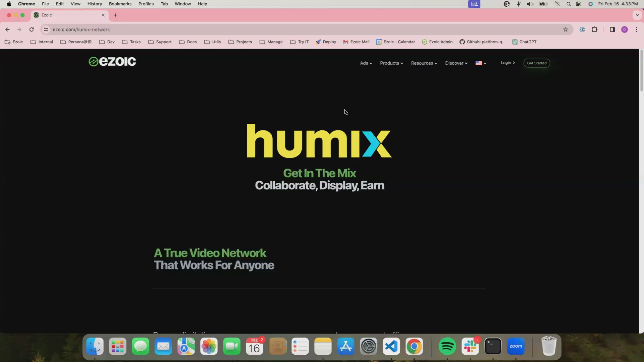644x362 pixels.
Task: Open the Ezoic Mail bookmark
Action: click(356, 42)
